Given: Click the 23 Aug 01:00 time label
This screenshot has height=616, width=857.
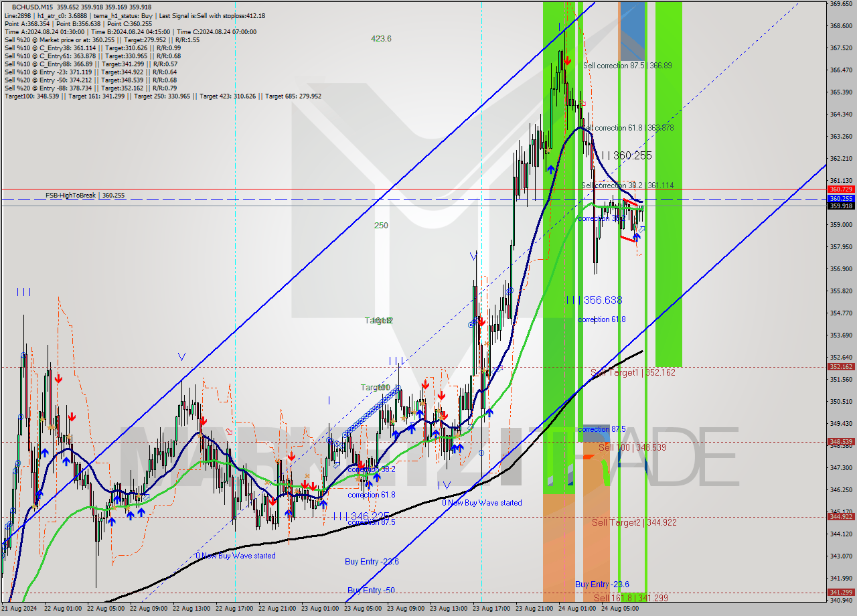Looking at the screenshot, I should pyautogui.click(x=320, y=609).
